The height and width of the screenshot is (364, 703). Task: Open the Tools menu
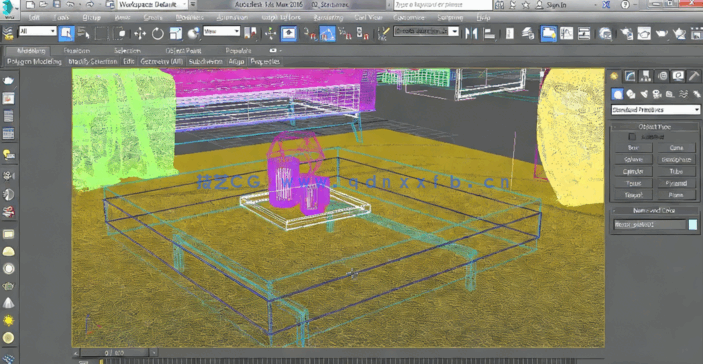[61, 17]
